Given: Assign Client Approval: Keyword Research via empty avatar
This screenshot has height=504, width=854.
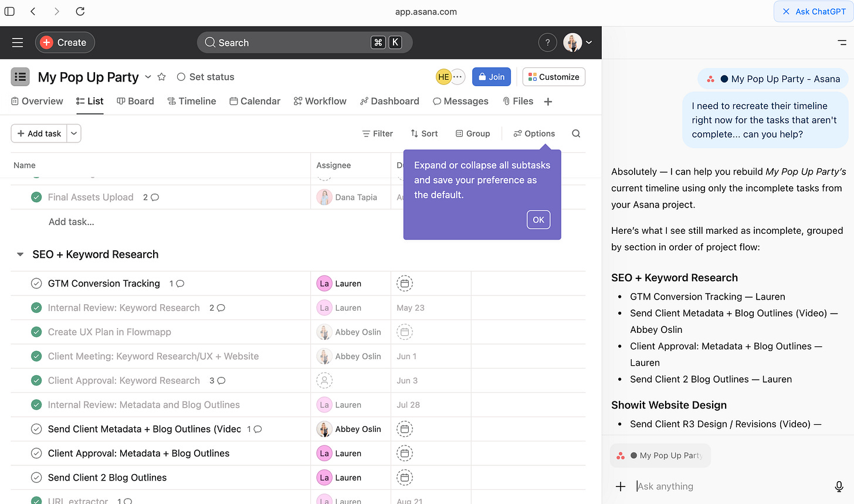Looking at the screenshot, I should pyautogui.click(x=324, y=380).
